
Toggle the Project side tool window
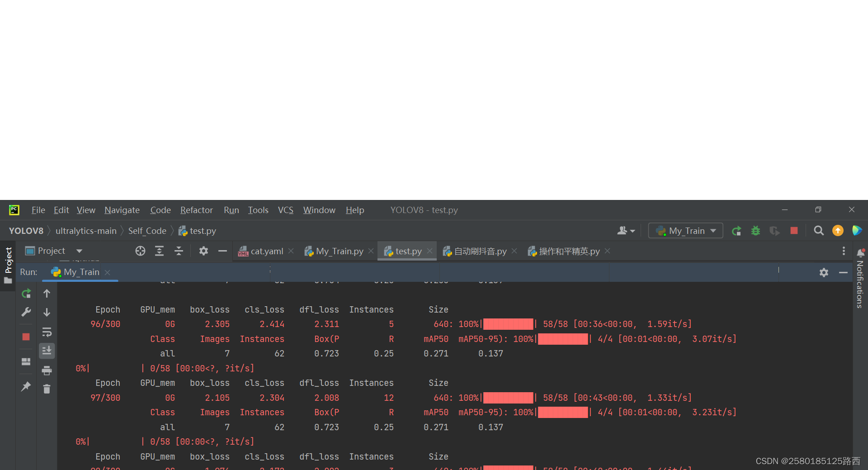[x=8, y=266]
